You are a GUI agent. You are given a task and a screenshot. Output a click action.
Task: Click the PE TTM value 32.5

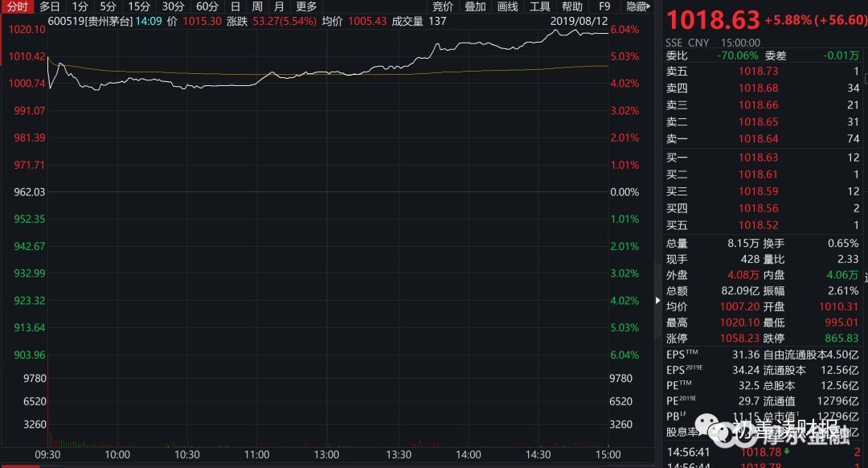click(x=749, y=385)
